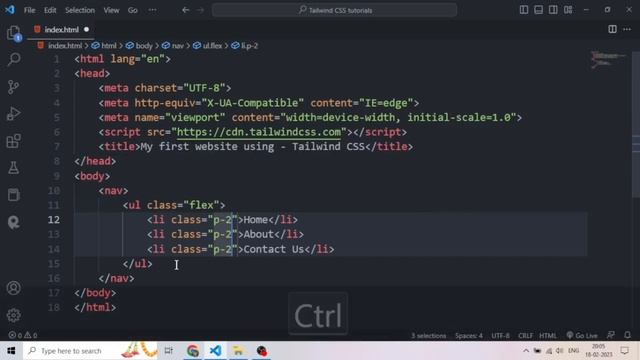The width and height of the screenshot is (640, 360).
Task: Open hidden menu items via title ellipsis
Action: tap(152, 10)
